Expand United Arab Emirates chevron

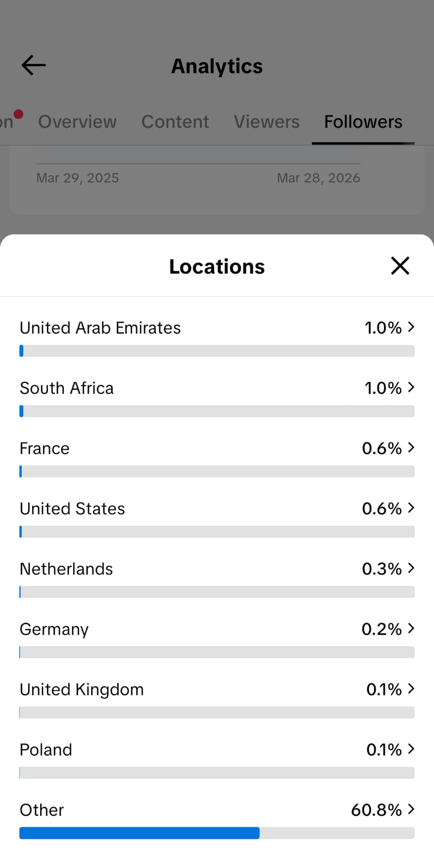tap(411, 327)
